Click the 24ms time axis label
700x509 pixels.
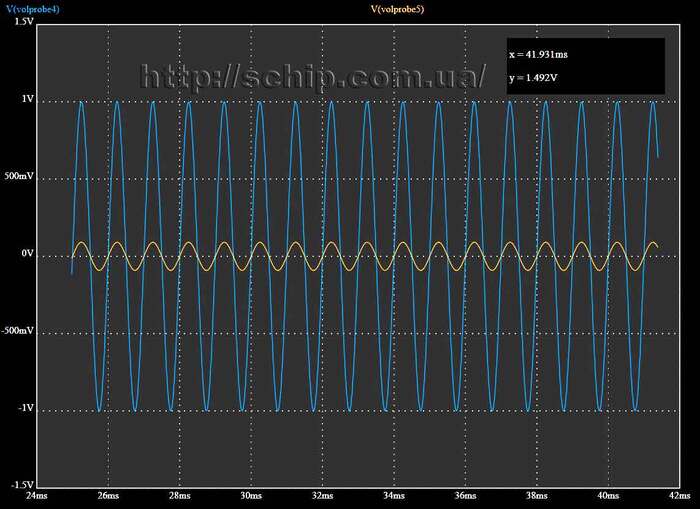[36, 495]
